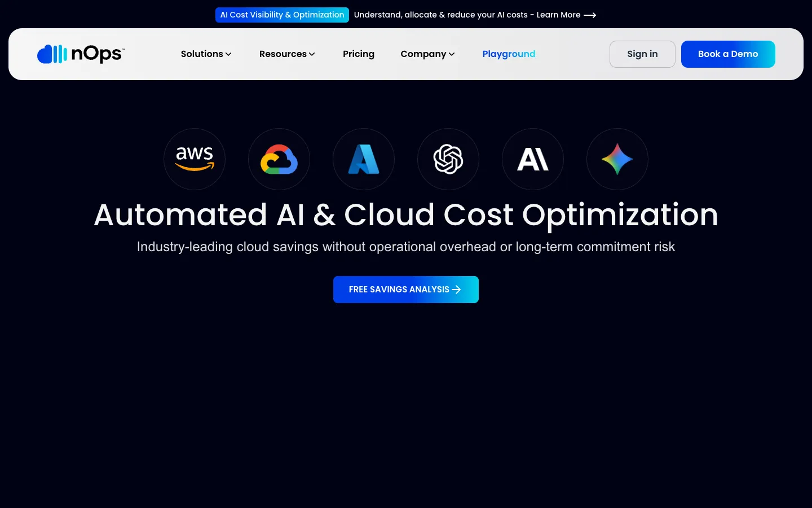Viewport: 812px width, 508px height.
Task: Click the Google Cloud logo icon
Action: coord(279,159)
